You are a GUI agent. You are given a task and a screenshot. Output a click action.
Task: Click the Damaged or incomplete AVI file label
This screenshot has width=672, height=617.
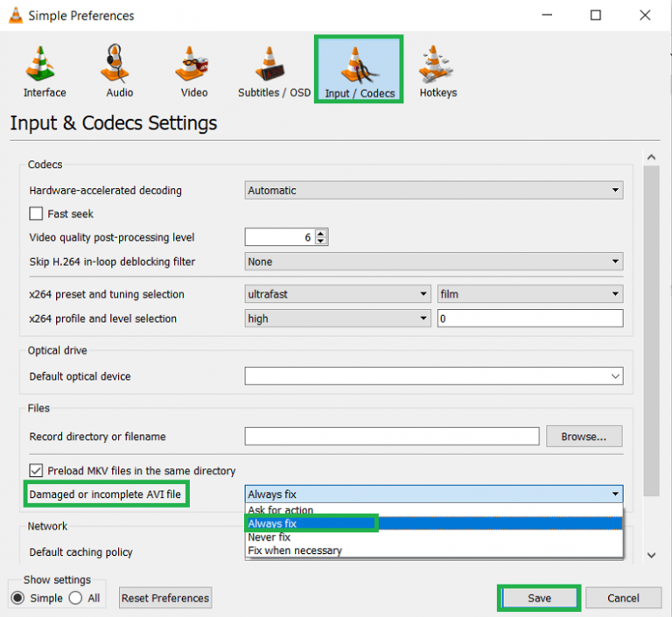point(105,494)
